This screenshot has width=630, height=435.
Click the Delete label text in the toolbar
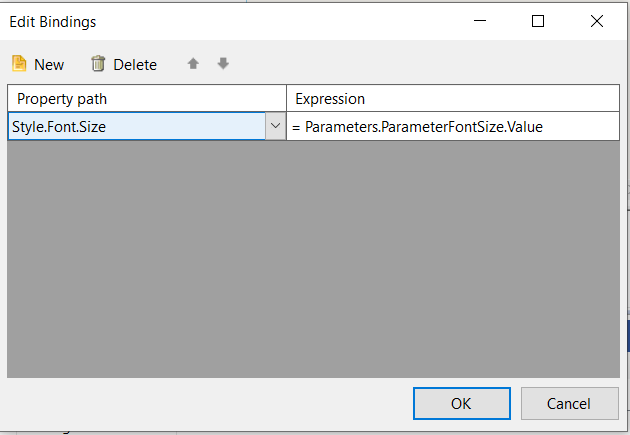tap(135, 65)
